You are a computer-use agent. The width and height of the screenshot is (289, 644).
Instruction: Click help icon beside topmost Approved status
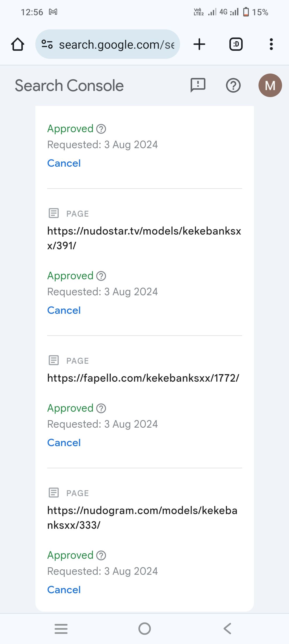point(101,129)
